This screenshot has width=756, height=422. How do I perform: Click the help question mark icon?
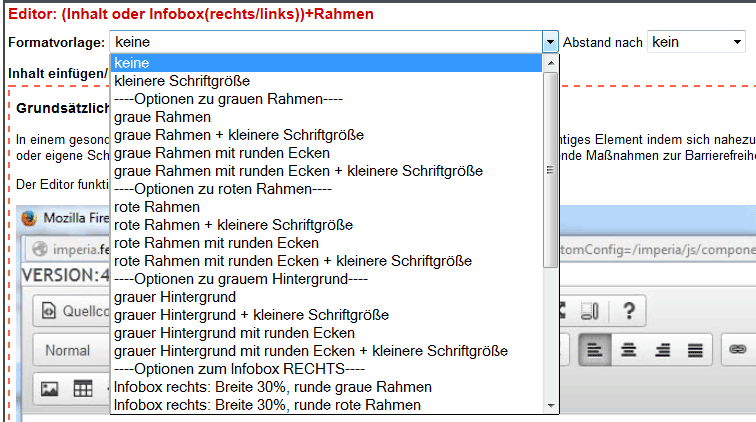629,311
